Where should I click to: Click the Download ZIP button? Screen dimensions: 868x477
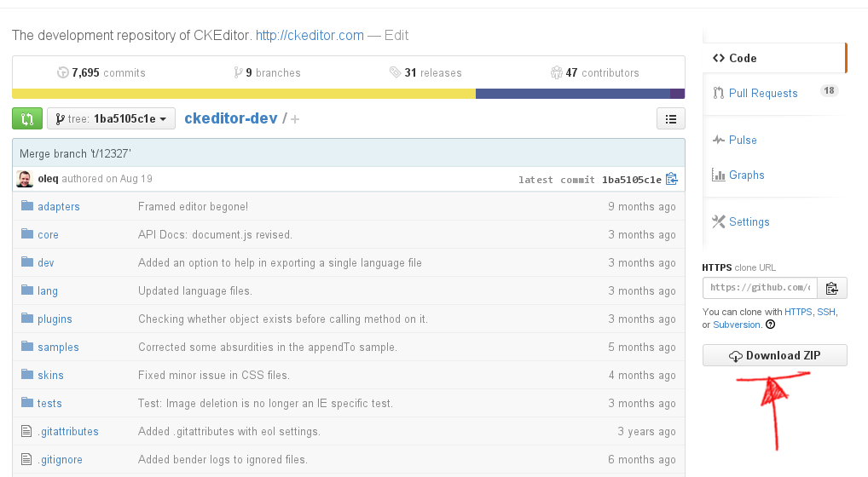click(774, 355)
